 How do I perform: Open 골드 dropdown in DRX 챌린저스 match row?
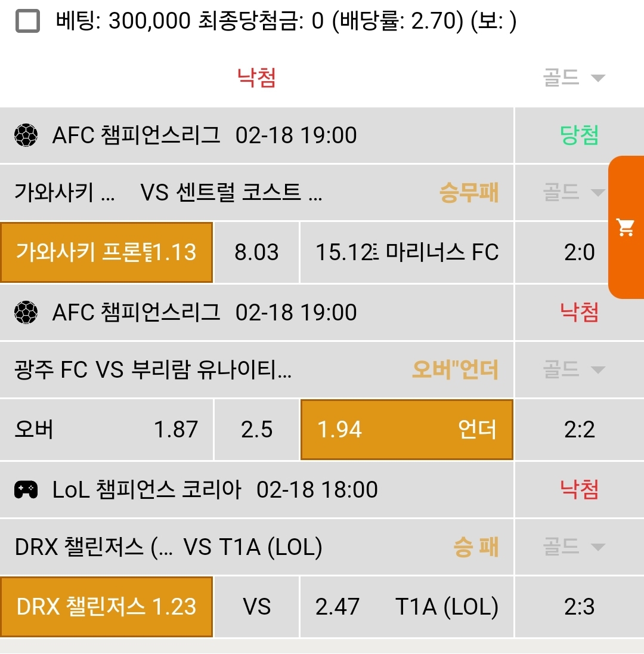[574, 547]
